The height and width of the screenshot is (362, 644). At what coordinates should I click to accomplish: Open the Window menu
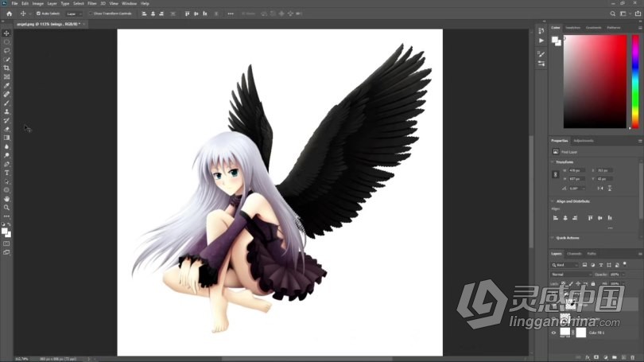click(129, 3)
